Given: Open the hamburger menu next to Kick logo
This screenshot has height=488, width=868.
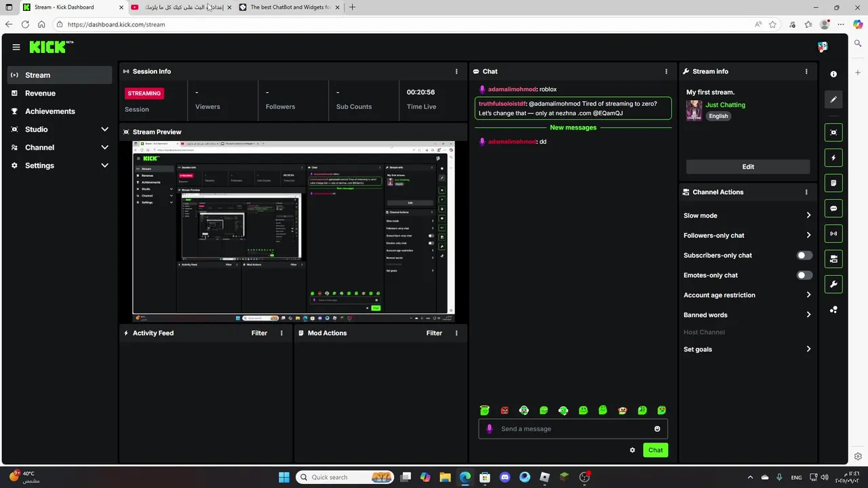Looking at the screenshot, I should [16, 47].
